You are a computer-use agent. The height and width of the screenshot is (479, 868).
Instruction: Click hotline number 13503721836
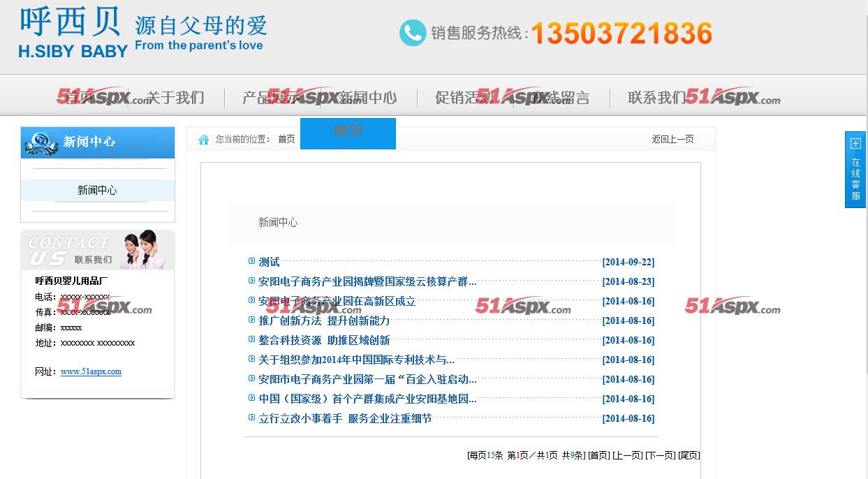click(621, 33)
